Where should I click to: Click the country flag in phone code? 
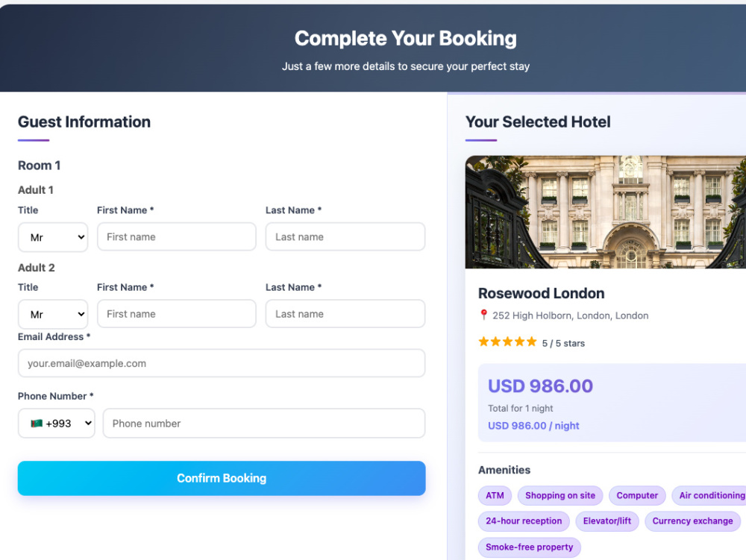click(37, 423)
